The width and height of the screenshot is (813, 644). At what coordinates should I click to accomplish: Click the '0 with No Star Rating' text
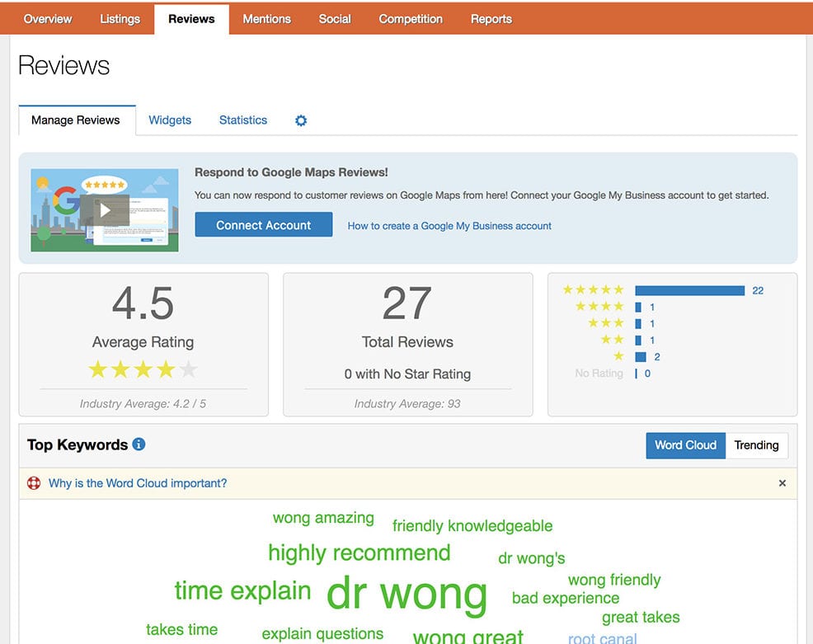tap(407, 374)
